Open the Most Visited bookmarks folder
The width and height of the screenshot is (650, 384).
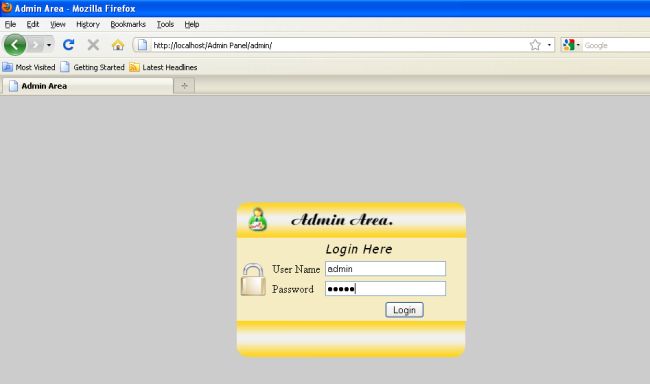click(29, 67)
